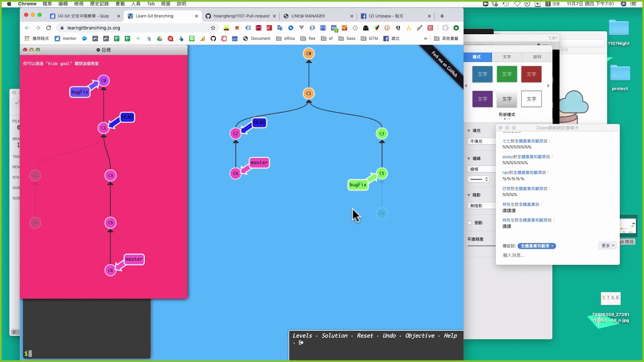Switch to the LINE@ MANAGER tab

point(316,16)
